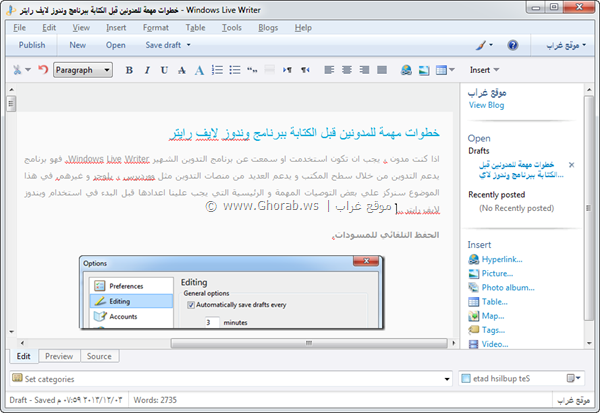Create a bulleted list

[235, 70]
